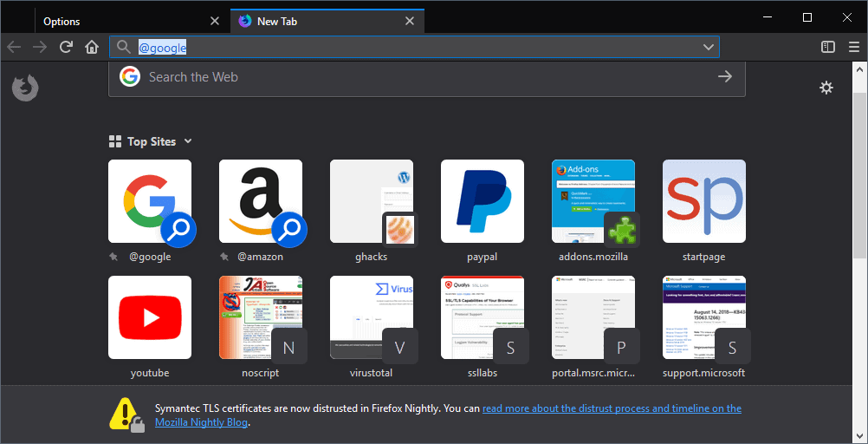Click the V badge on the virustotal tile

399,347
